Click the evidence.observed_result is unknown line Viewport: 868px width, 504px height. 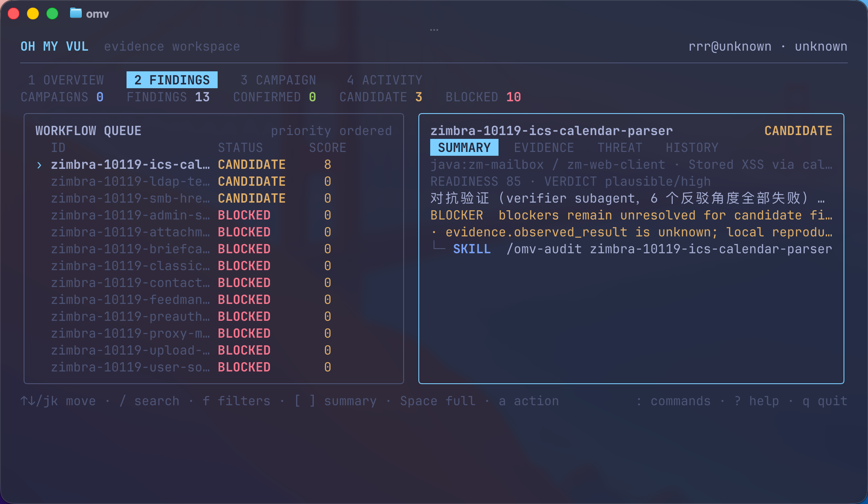631,232
